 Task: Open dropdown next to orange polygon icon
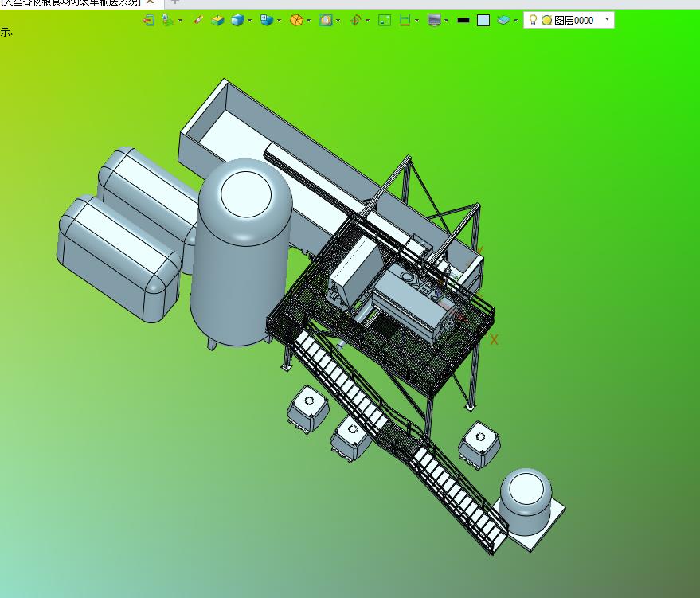309,20
